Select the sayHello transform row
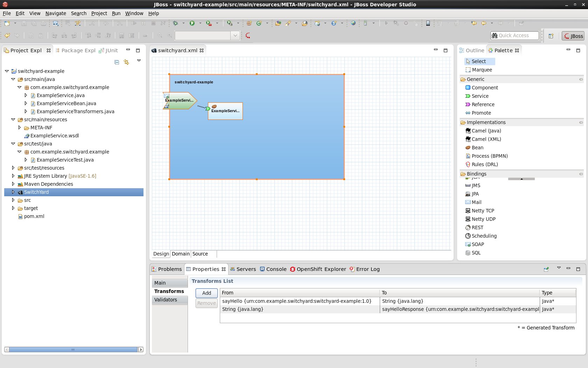Image resolution: width=588 pixels, height=368 pixels. (398, 301)
